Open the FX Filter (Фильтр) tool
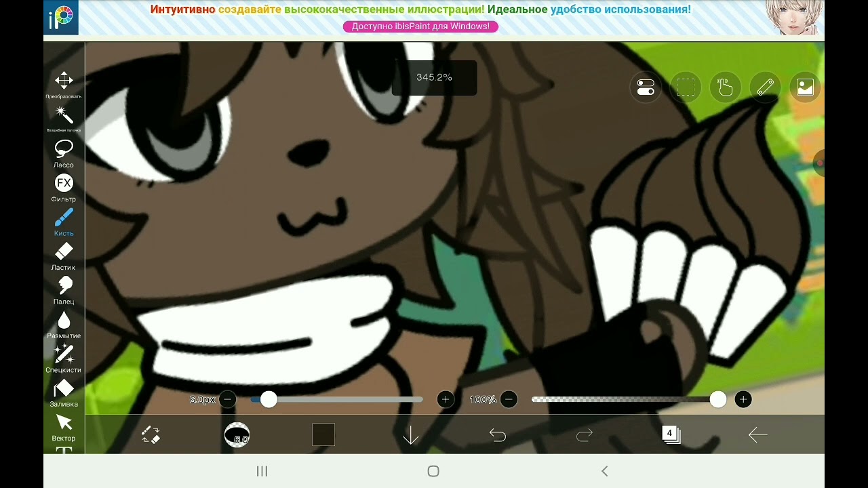Viewport: 868px width, 488px height. 64,188
